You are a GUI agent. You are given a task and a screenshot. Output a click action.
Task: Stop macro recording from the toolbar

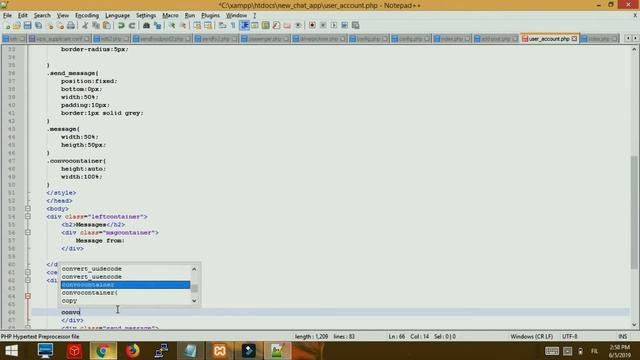[x=323, y=26]
